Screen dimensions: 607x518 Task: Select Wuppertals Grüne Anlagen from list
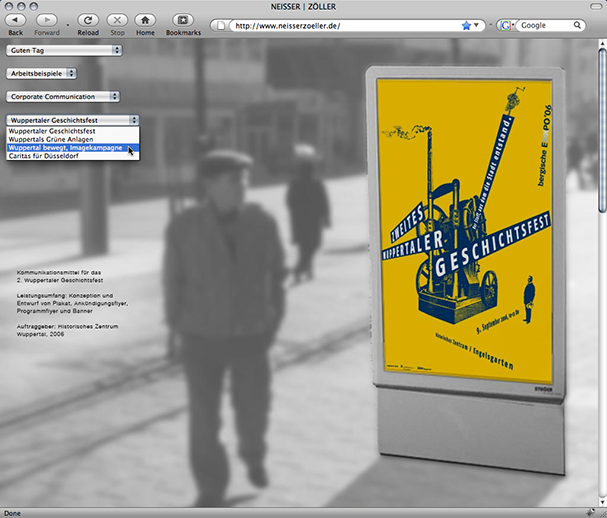(52, 140)
